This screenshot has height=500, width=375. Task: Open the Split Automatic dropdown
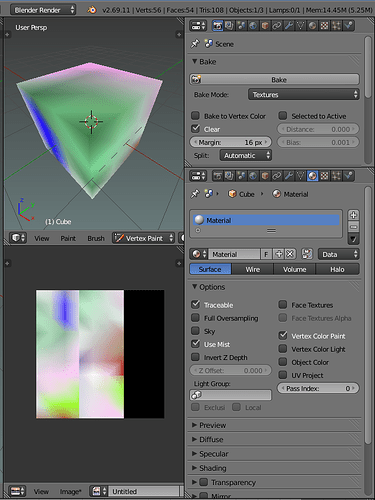pos(246,155)
